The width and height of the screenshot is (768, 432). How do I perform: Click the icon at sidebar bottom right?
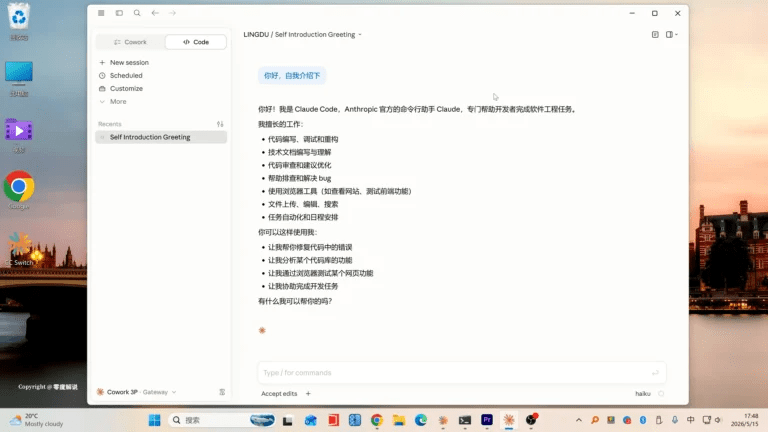pyautogui.click(x=222, y=392)
